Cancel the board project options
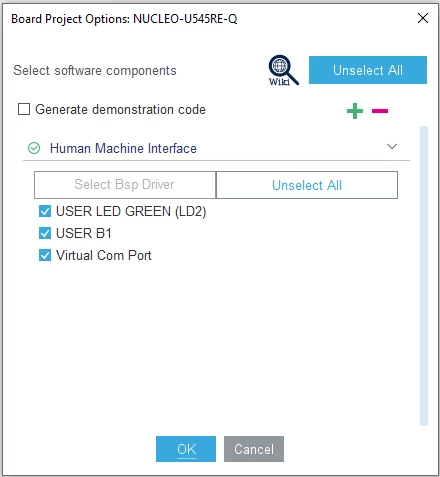Image resolution: width=440 pixels, height=477 pixels. coord(254,449)
